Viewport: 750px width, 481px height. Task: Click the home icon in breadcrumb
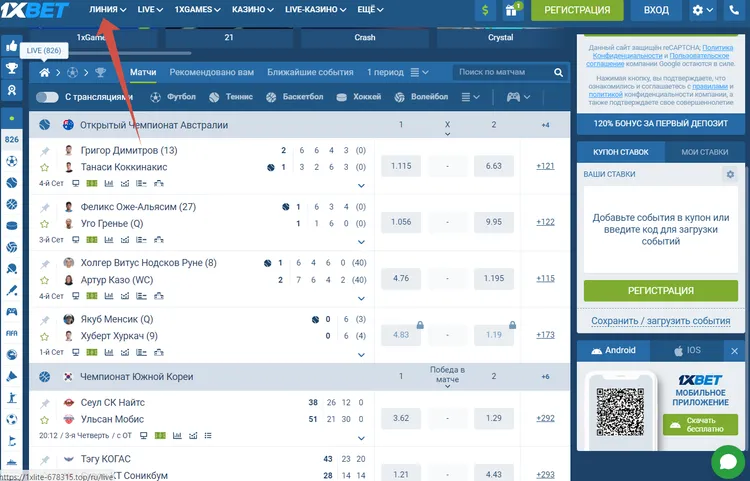[x=44, y=73]
